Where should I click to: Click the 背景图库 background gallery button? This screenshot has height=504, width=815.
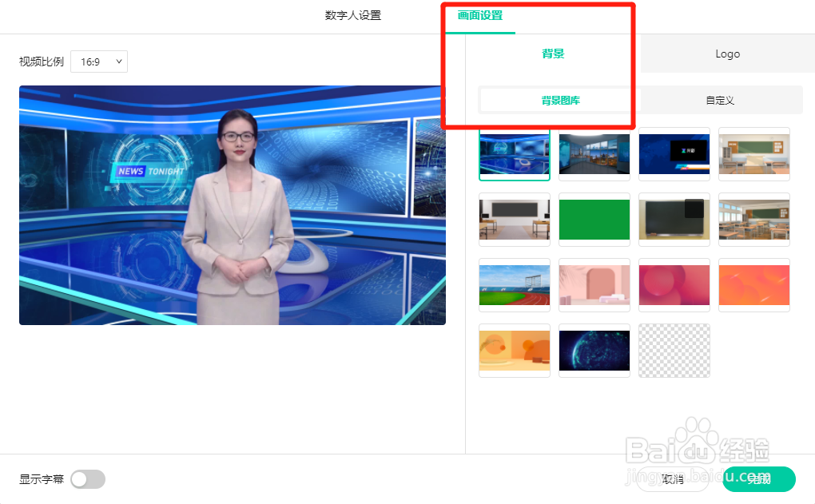pyautogui.click(x=560, y=99)
